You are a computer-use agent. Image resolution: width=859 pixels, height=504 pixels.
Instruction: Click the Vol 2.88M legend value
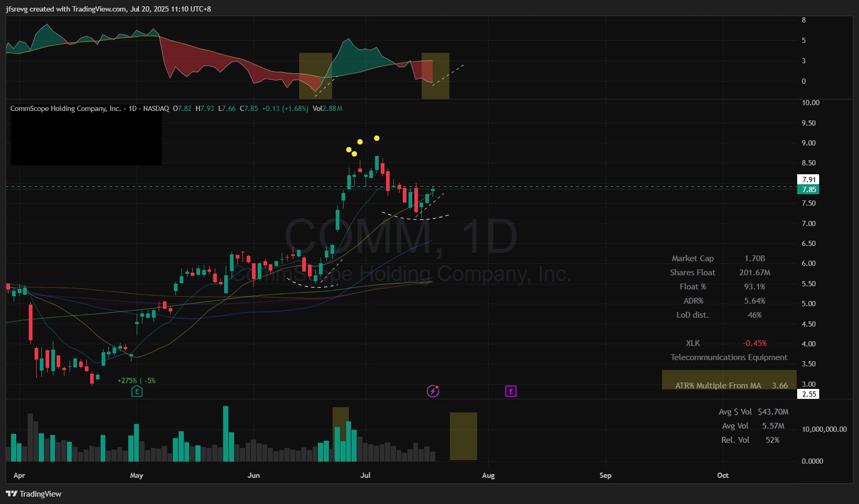[327, 108]
